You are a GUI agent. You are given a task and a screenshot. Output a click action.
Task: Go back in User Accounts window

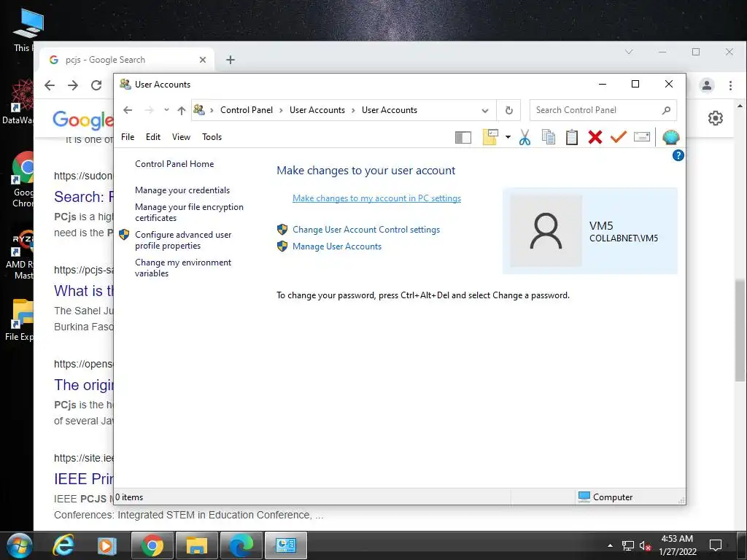[127, 111]
